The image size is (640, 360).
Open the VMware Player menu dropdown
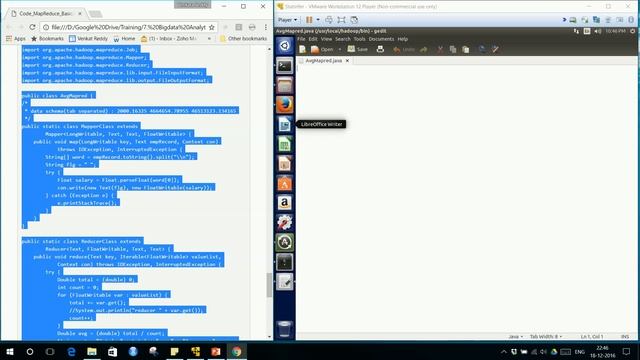pyautogui.click(x=287, y=20)
